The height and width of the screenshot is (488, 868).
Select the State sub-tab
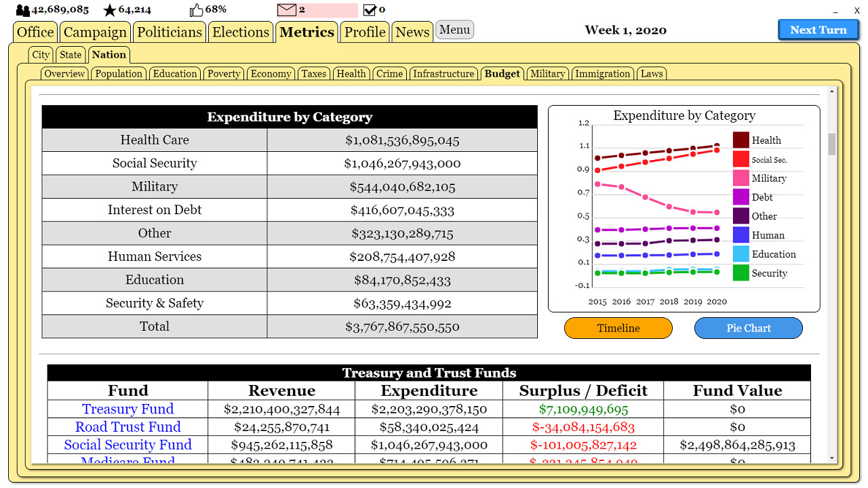tap(71, 55)
